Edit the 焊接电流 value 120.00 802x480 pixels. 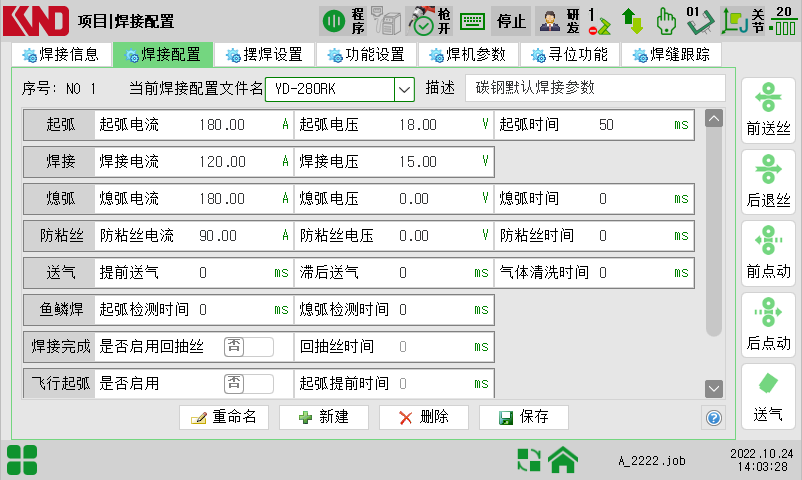click(x=222, y=162)
